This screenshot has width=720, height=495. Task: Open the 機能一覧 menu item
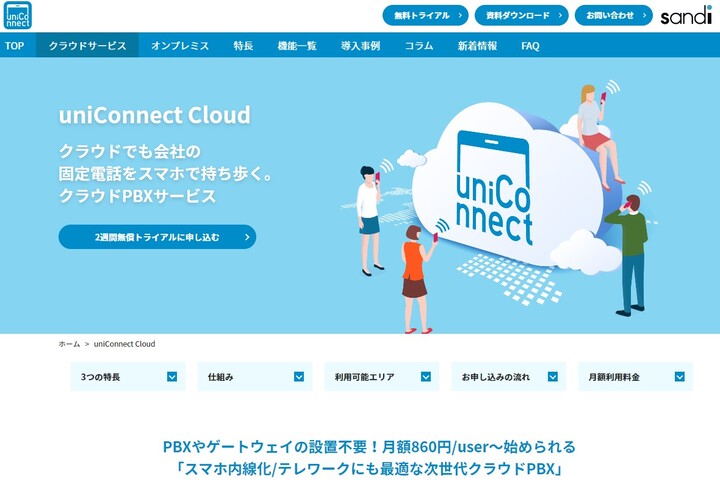[x=297, y=45]
